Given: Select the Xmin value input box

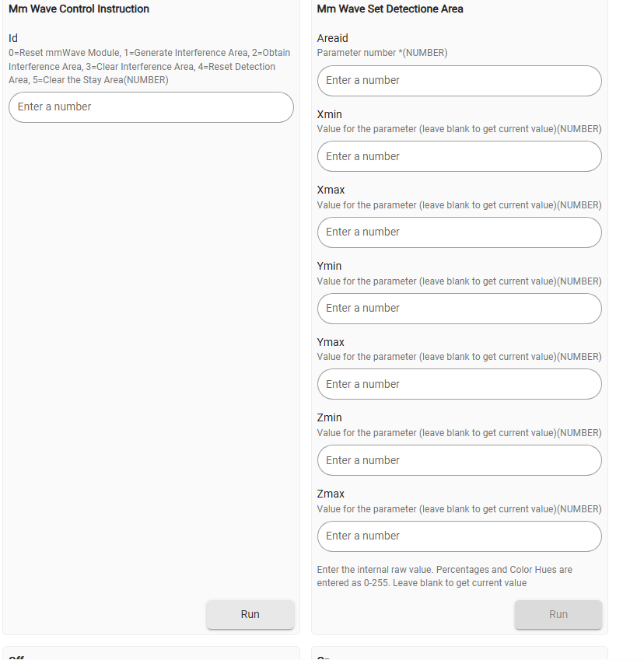Looking at the screenshot, I should tap(459, 156).
